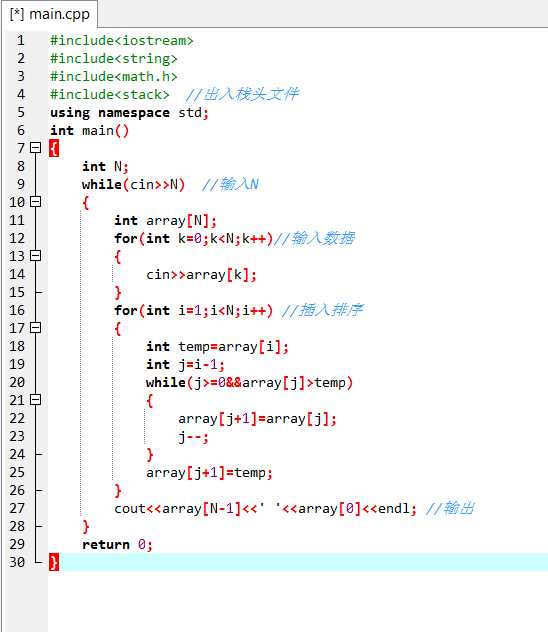Viewport: 548px width, 632px height.
Task: Click the highlighted closing brace on line 30
Action: 54,562
